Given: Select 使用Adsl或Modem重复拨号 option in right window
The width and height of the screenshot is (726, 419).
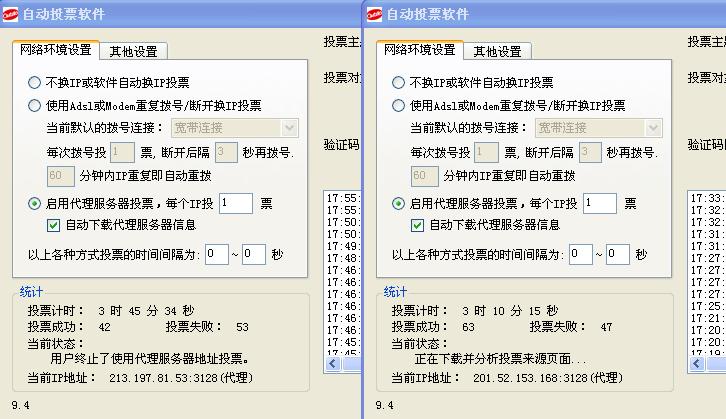Looking at the screenshot, I should click(x=399, y=105).
